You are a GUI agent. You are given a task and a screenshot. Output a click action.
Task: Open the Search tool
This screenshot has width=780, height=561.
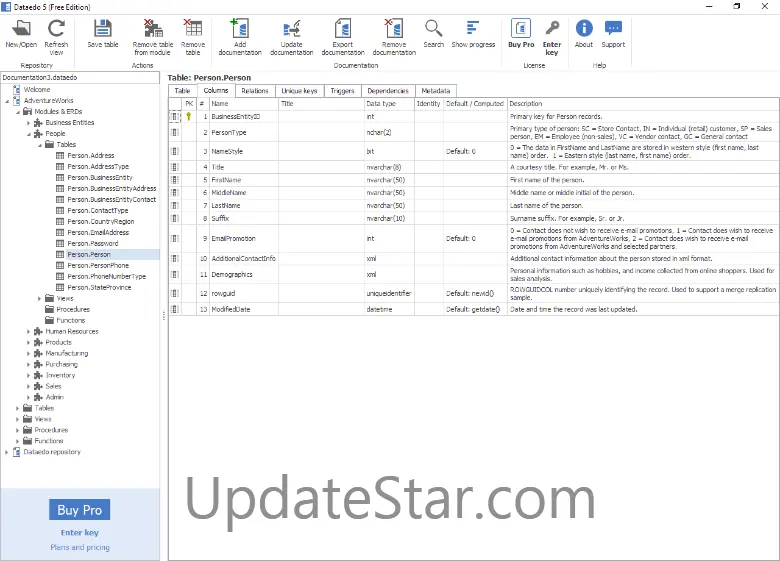(x=433, y=29)
